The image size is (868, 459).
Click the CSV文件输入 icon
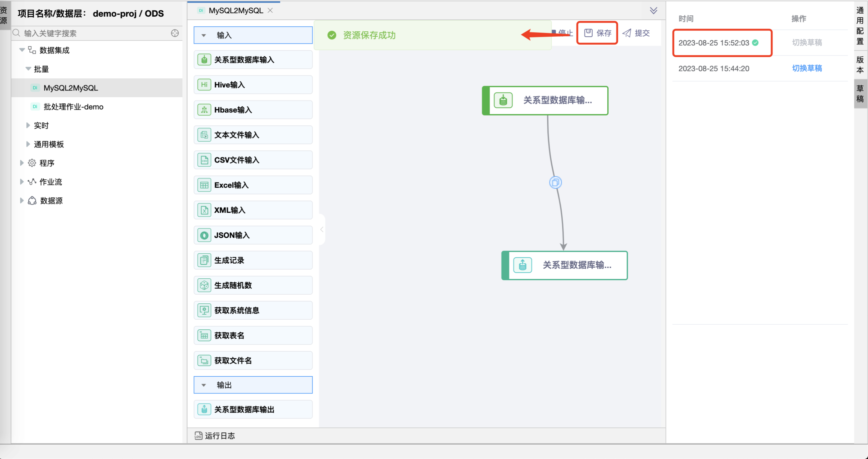pyautogui.click(x=204, y=160)
